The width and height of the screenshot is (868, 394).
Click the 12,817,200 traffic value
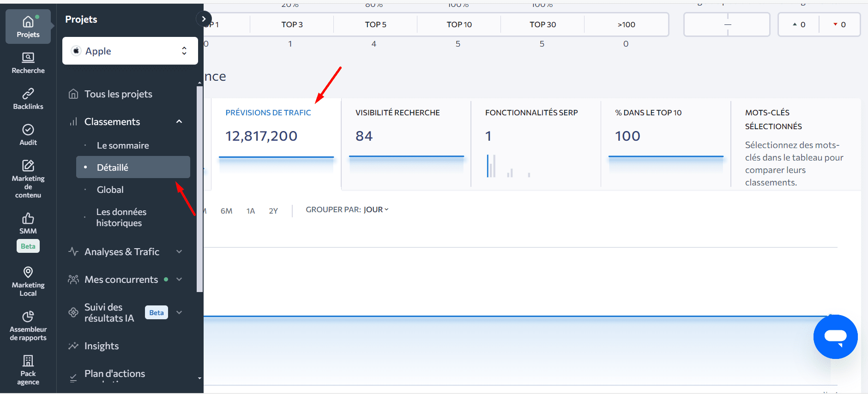[x=261, y=136]
